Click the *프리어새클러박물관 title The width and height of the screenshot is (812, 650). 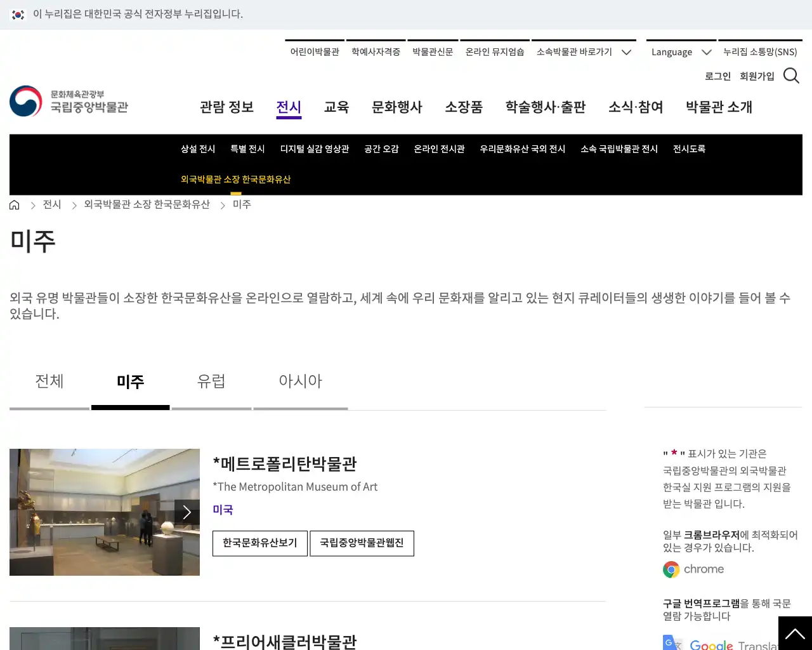click(285, 641)
